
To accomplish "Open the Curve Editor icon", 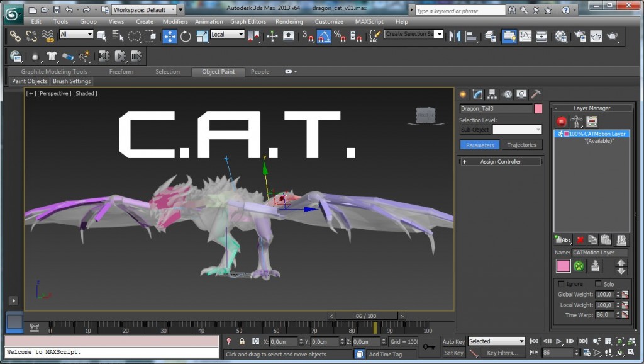I will (525, 36).
